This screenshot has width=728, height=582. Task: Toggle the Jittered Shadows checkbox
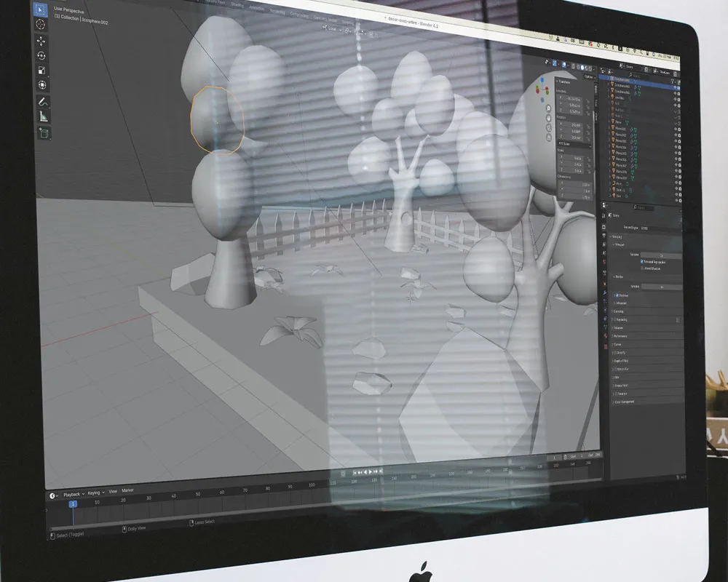click(x=642, y=267)
